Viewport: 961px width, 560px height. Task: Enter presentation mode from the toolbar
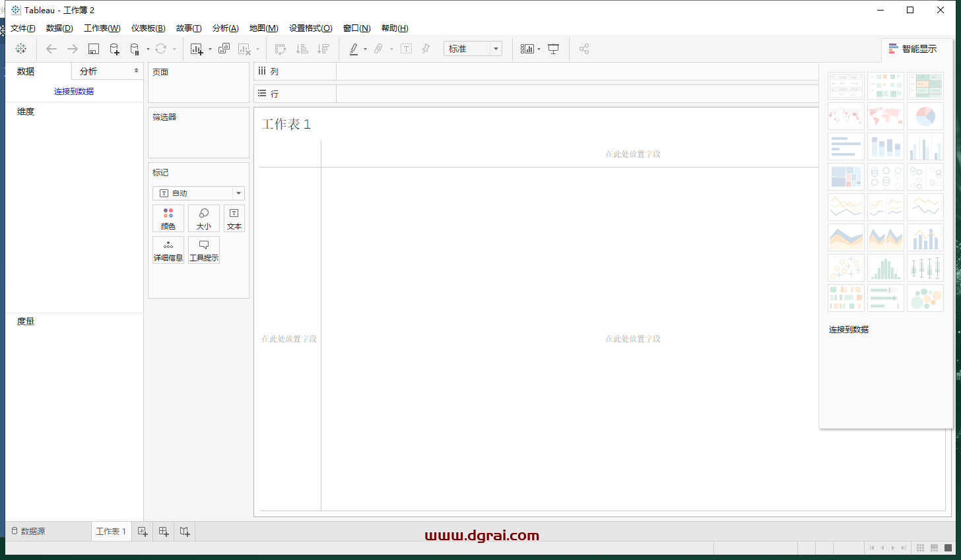point(553,49)
